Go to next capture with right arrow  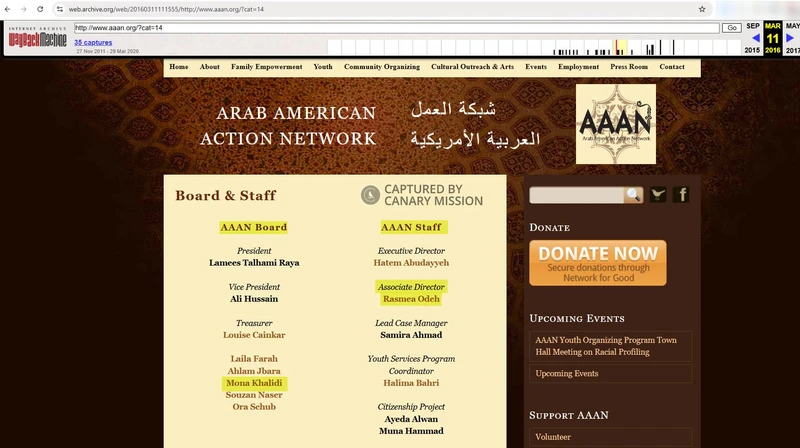pos(790,38)
